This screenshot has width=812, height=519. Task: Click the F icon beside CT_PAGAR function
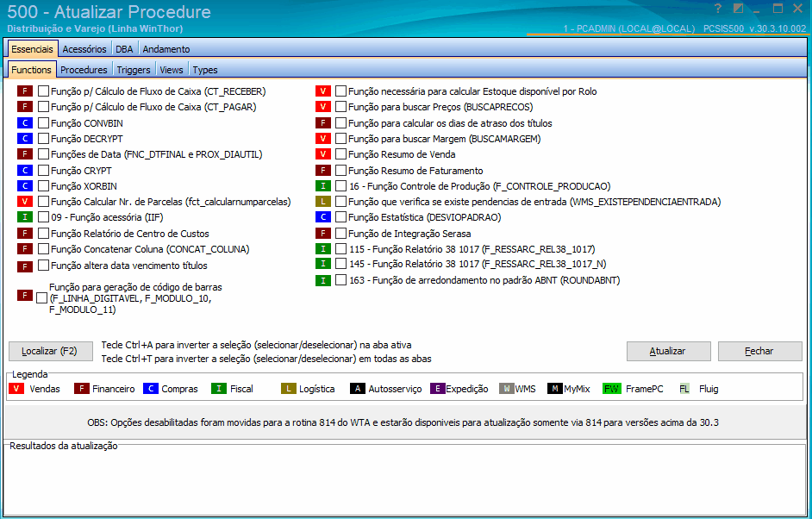point(25,107)
